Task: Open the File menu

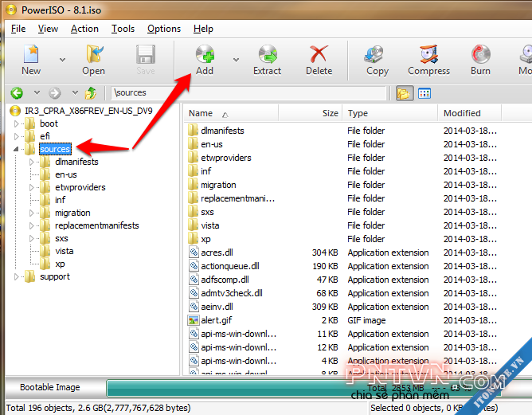Action: point(18,29)
